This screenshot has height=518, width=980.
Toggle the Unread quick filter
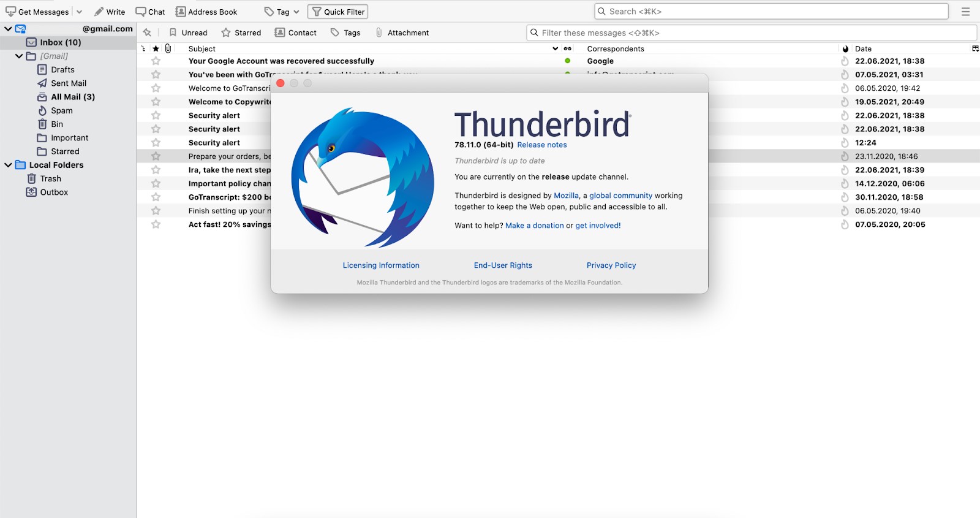(188, 32)
